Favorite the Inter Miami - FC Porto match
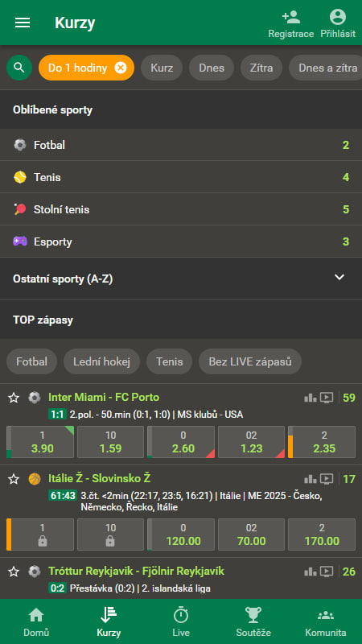362x644 pixels. (x=14, y=398)
